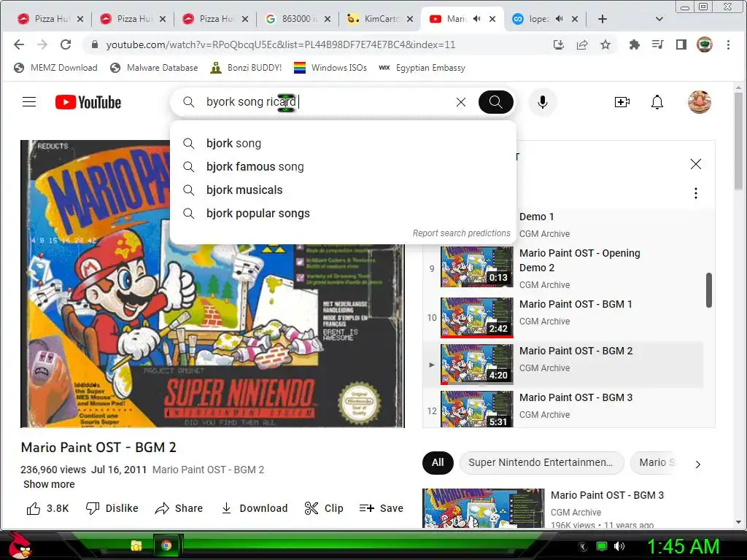The height and width of the screenshot is (560, 747).
Task: Open taskbar volume speaker icon
Action: (619, 546)
